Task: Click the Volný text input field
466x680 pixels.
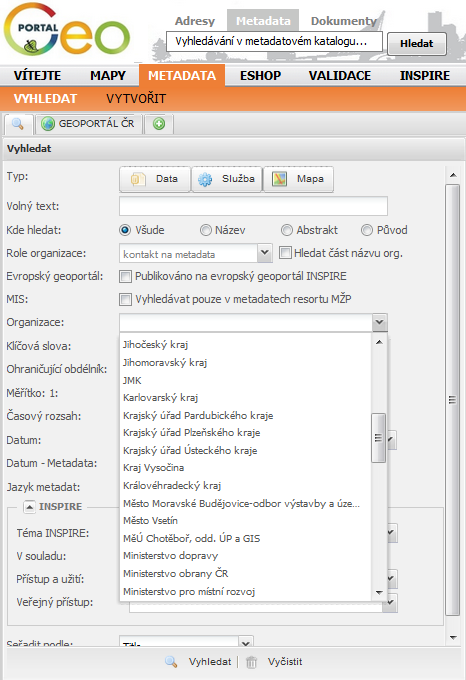Action: tap(253, 206)
